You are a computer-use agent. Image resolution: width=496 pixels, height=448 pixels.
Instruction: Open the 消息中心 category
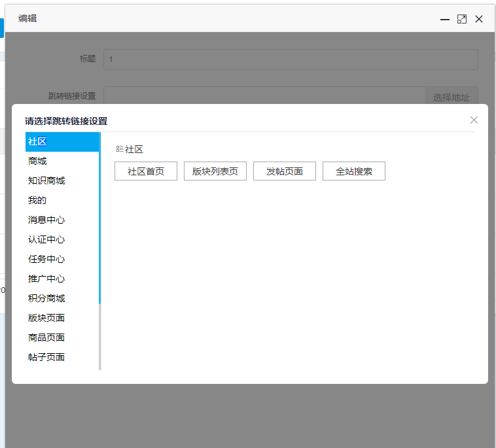tap(62, 220)
